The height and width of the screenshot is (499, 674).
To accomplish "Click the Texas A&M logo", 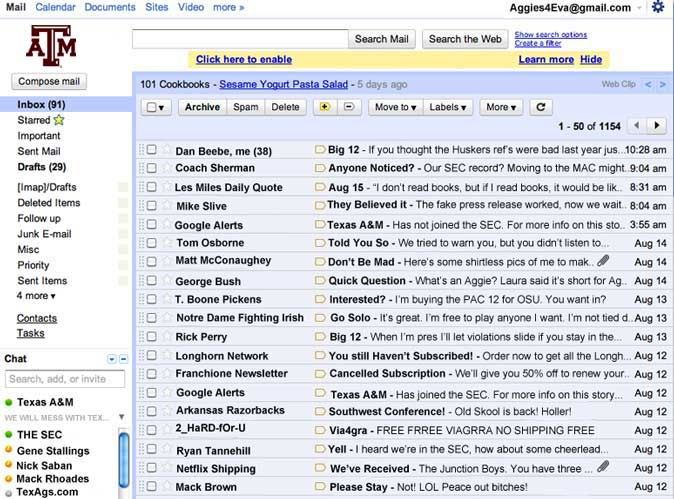I will (51, 45).
